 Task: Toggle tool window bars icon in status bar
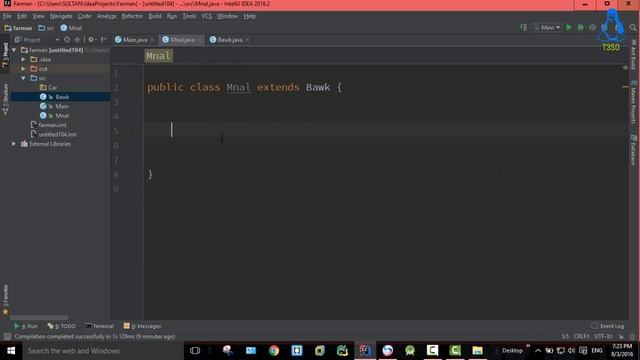coord(7,336)
